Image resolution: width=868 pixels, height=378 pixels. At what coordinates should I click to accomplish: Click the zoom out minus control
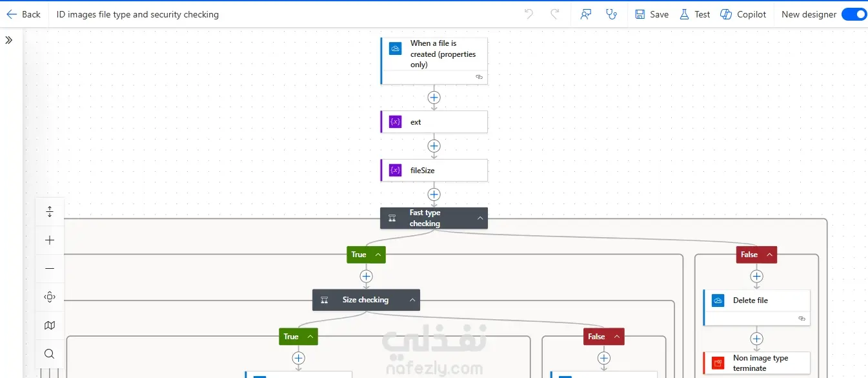pyautogui.click(x=50, y=269)
